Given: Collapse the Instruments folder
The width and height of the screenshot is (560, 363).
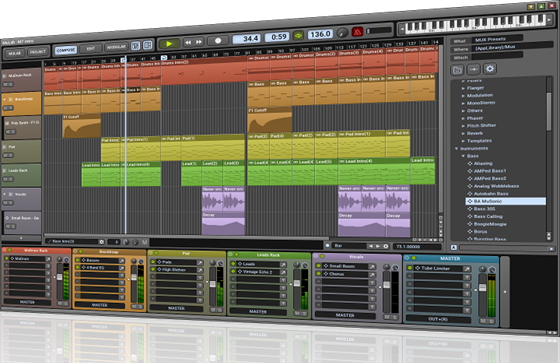Looking at the screenshot, I should tap(456, 148).
